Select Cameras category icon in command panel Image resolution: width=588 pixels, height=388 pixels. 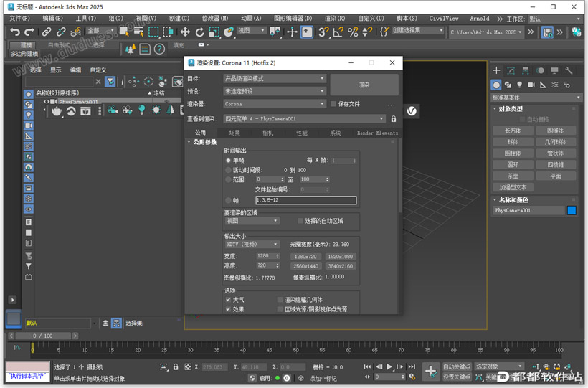pyautogui.click(x=531, y=85)
